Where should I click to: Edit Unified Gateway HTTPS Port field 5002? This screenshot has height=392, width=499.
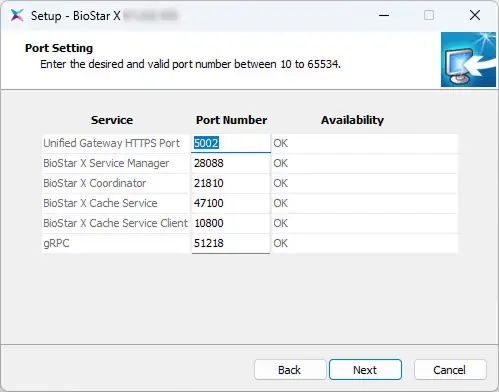[x=231, y=143]
